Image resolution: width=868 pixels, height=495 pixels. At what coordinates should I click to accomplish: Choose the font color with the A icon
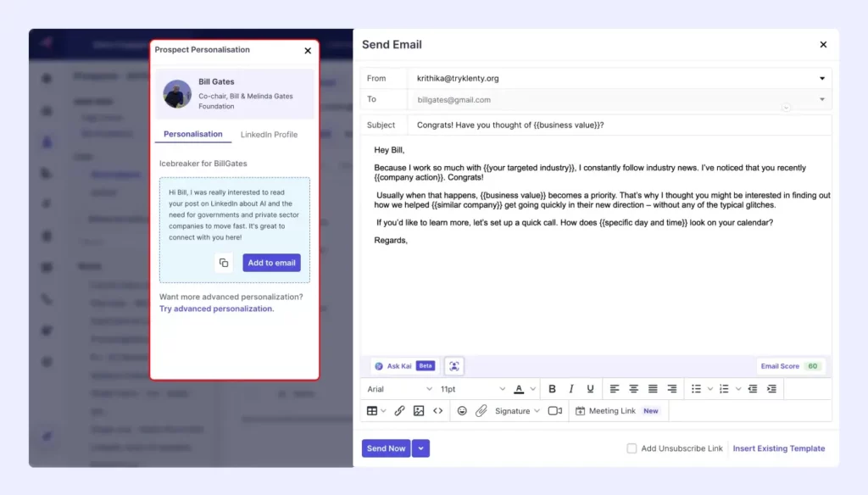tap(519, 389)
